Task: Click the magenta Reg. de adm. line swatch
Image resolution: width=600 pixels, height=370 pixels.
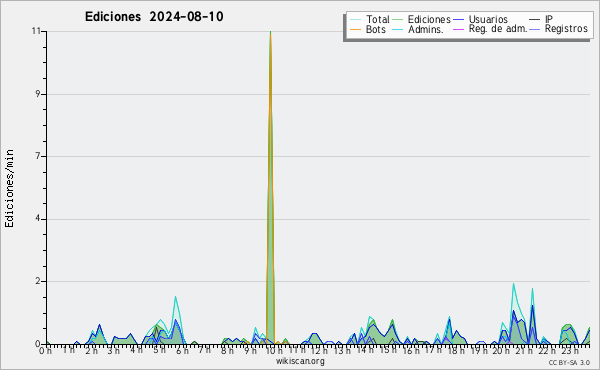Action: (458, 29)
